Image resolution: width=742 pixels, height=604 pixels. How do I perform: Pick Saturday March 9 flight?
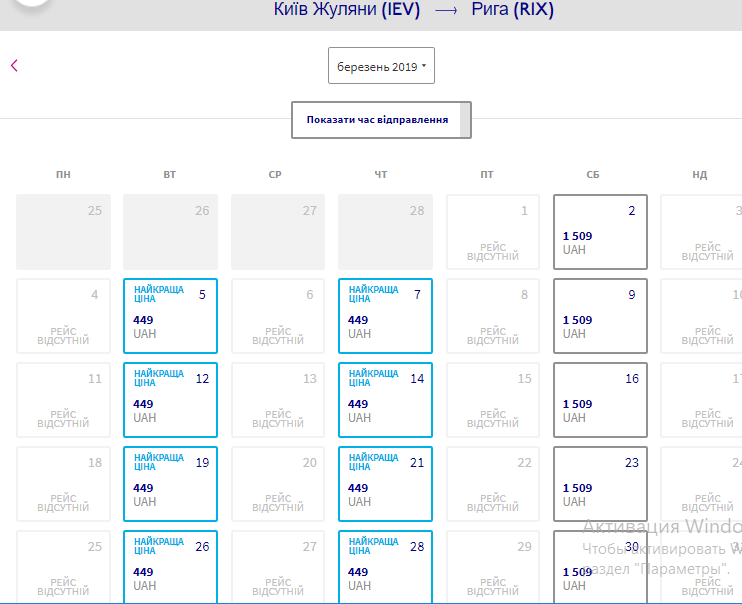coord(600,316)
